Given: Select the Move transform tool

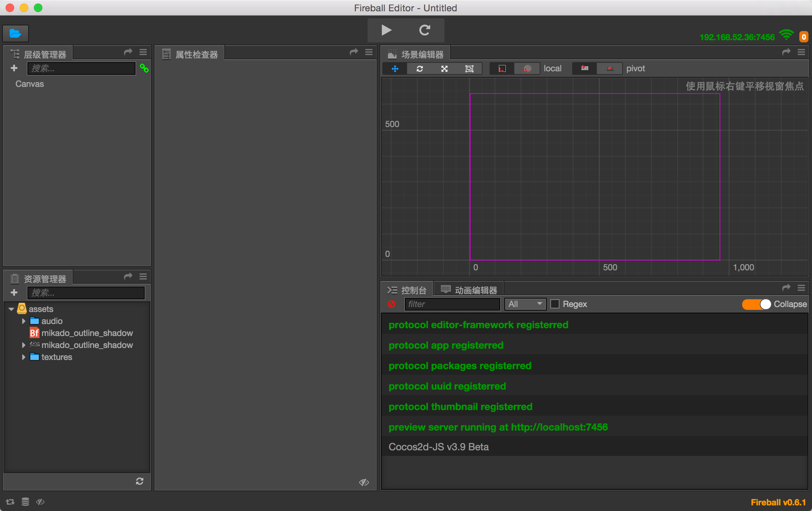Looking at the screenshot, I should click(395, 69).
